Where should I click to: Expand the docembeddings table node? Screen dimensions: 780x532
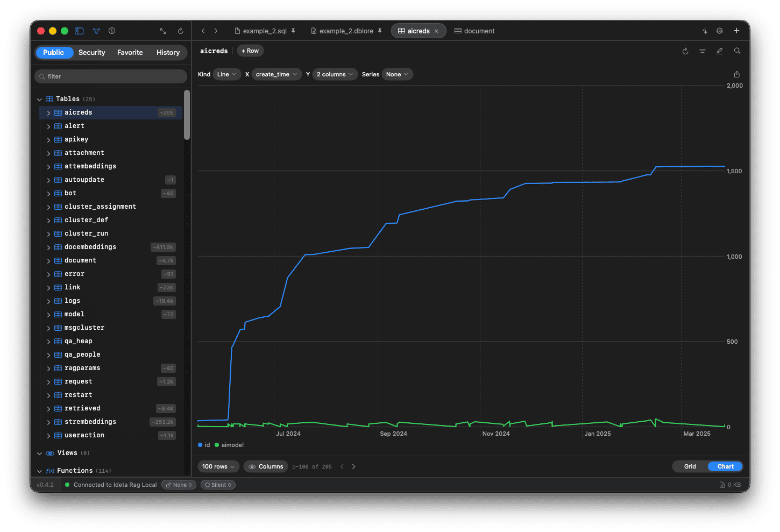pyautogui.click(x=48, y=247)
